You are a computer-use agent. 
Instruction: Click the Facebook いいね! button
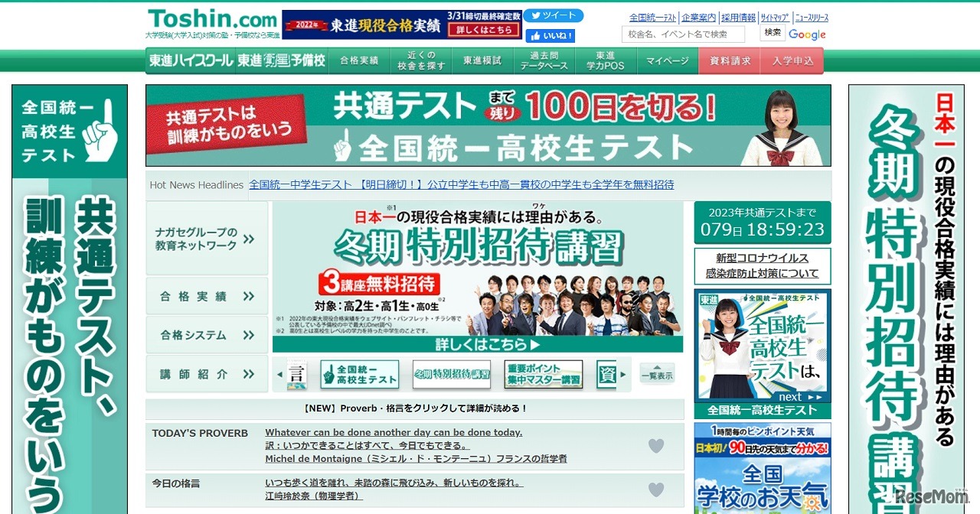[x=549, y=36]
